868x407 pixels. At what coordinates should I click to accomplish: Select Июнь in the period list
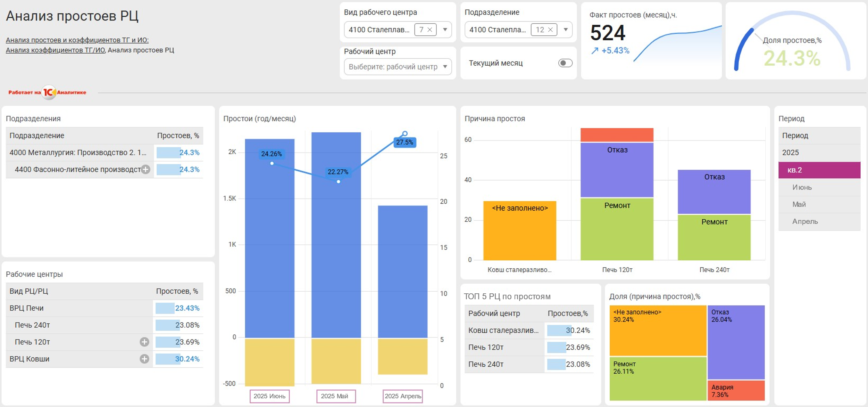coord(802,187)
